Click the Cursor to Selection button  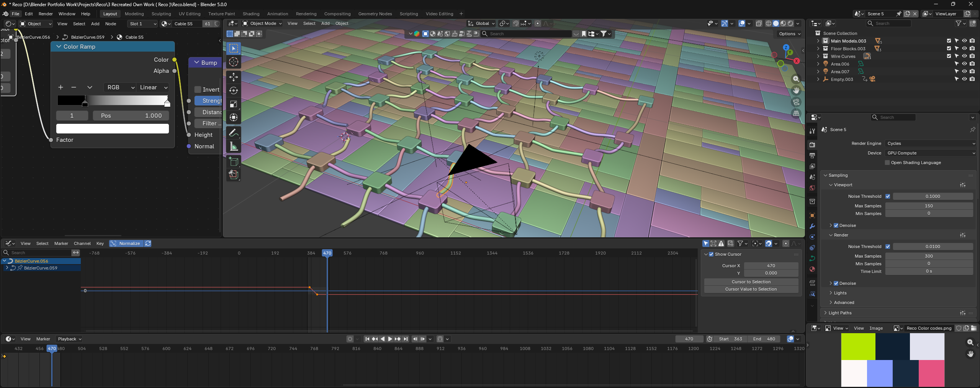751,282
